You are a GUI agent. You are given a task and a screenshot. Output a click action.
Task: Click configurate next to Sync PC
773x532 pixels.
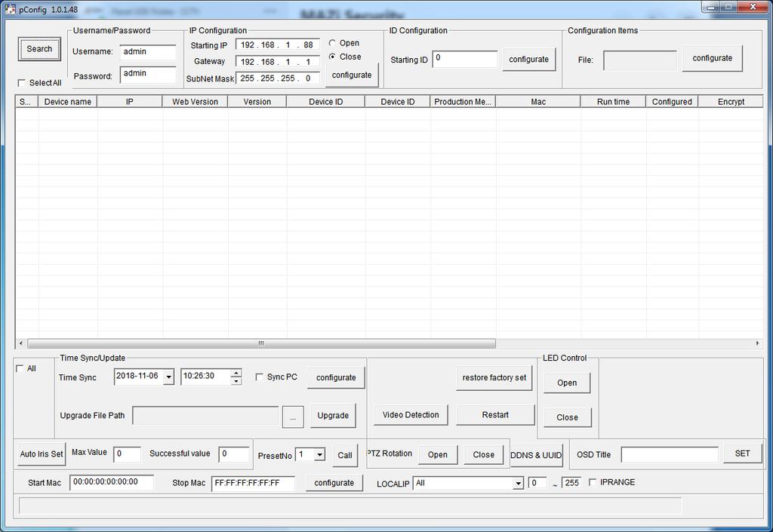click(336, 378)
